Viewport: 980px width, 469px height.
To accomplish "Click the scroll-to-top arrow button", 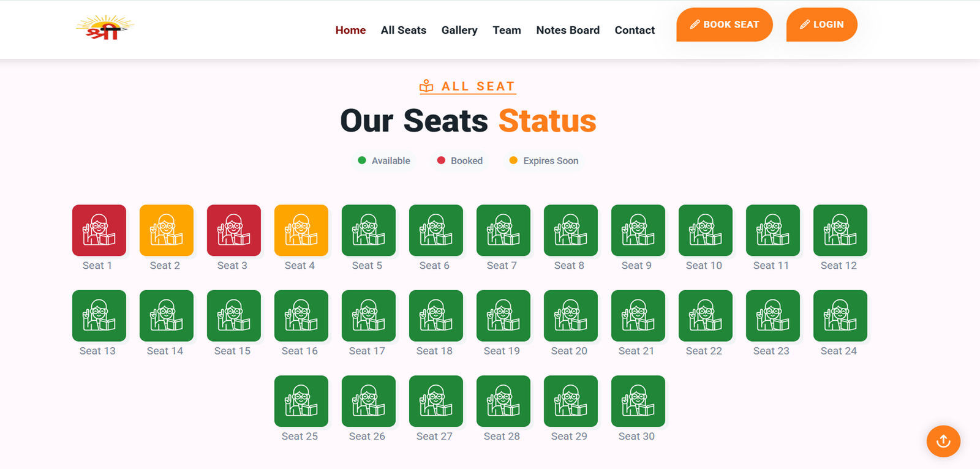I will coord(943,441).
